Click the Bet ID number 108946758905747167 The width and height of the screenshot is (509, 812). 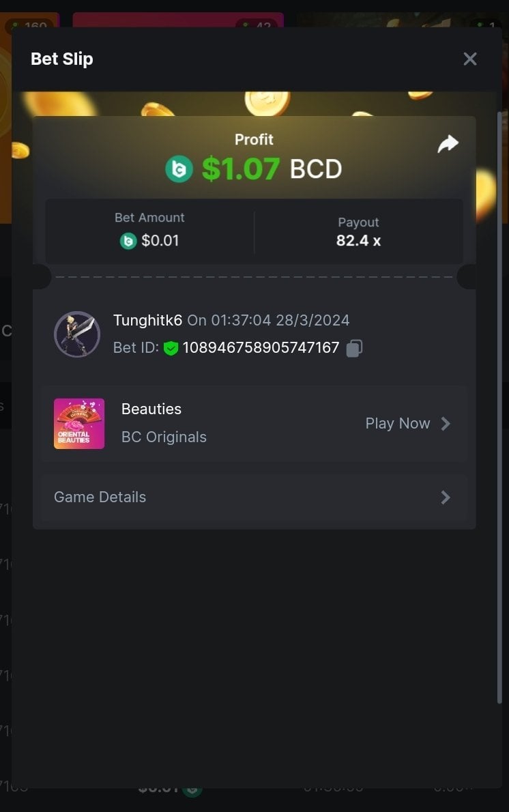pyautogui.click(x=261, y=347)
